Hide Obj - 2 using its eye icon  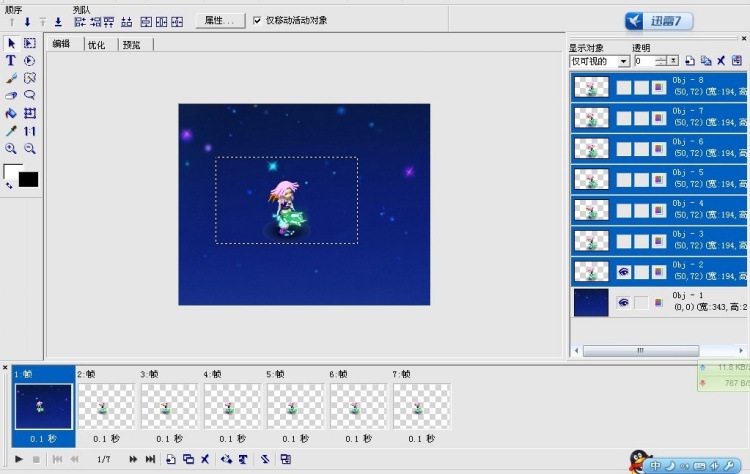(x=623, y=272)
